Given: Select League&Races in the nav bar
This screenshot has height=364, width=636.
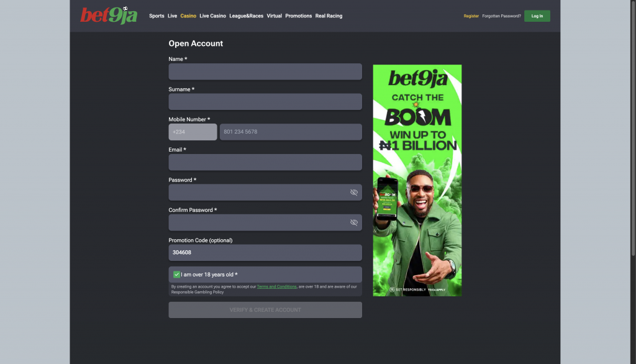Looking at the screenshot, I should 246,16.
